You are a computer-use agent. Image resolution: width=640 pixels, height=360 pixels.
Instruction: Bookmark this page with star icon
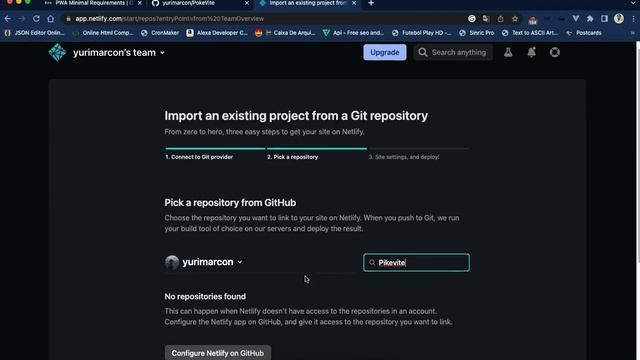(x=515, y=19)
